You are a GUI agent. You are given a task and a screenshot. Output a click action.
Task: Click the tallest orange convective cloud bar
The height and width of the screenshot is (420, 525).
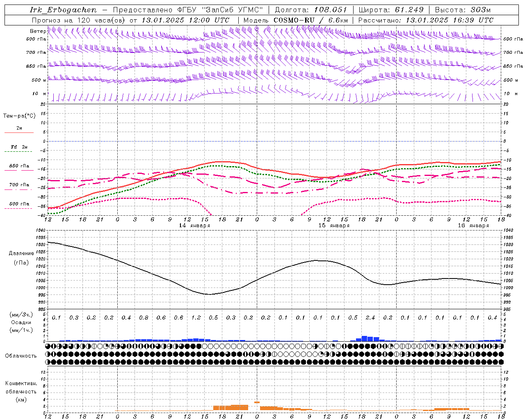pyautogui.click(x=240, y=408)
